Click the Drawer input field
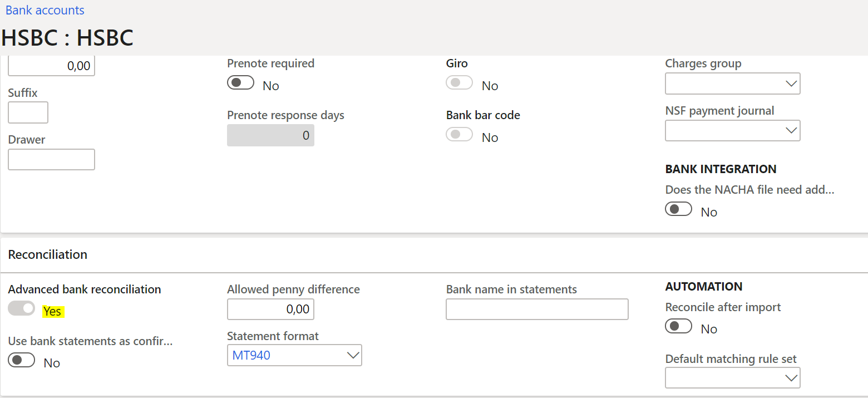This screenshot has height=398, width=868. pyautogui.click(x=51, y=159)
